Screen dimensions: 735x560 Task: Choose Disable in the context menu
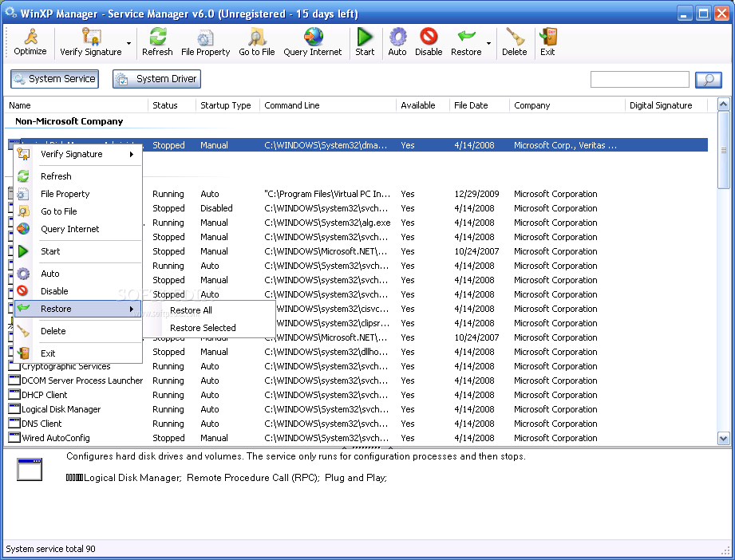78,291
